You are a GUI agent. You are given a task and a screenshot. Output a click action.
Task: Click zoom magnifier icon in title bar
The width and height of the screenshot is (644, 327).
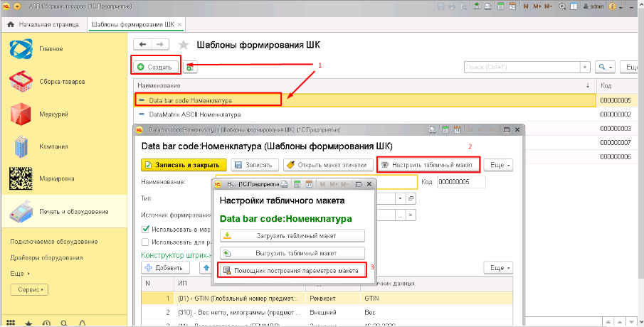(563, 6)
